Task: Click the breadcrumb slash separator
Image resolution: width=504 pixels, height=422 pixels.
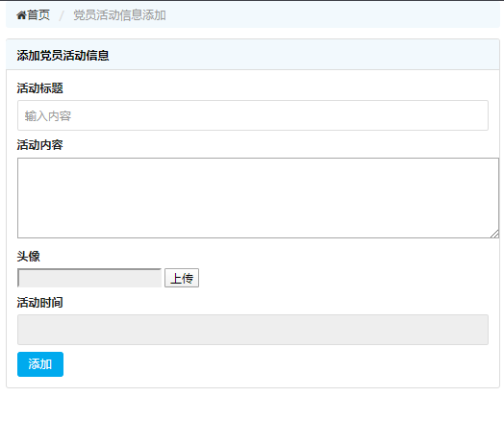Action: 62,15
